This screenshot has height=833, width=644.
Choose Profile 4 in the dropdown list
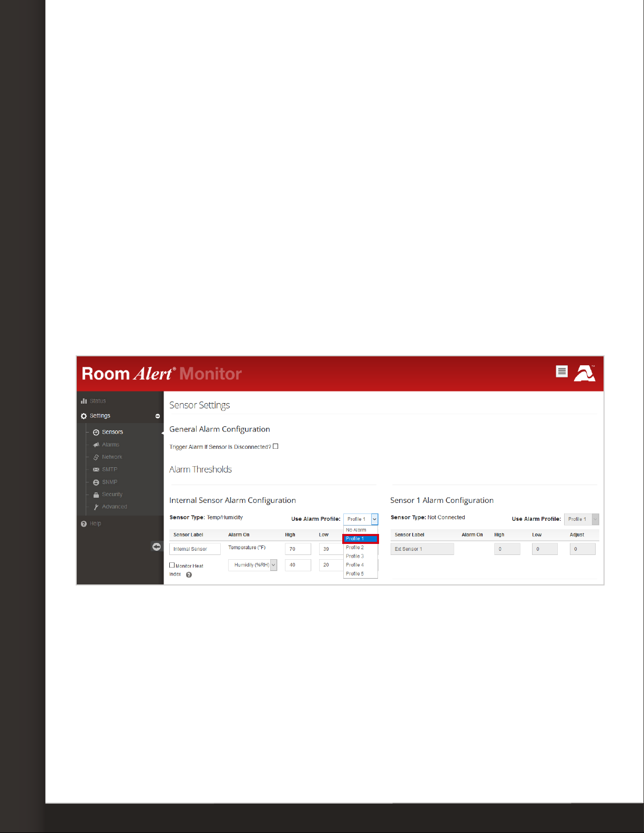[361, 565]
